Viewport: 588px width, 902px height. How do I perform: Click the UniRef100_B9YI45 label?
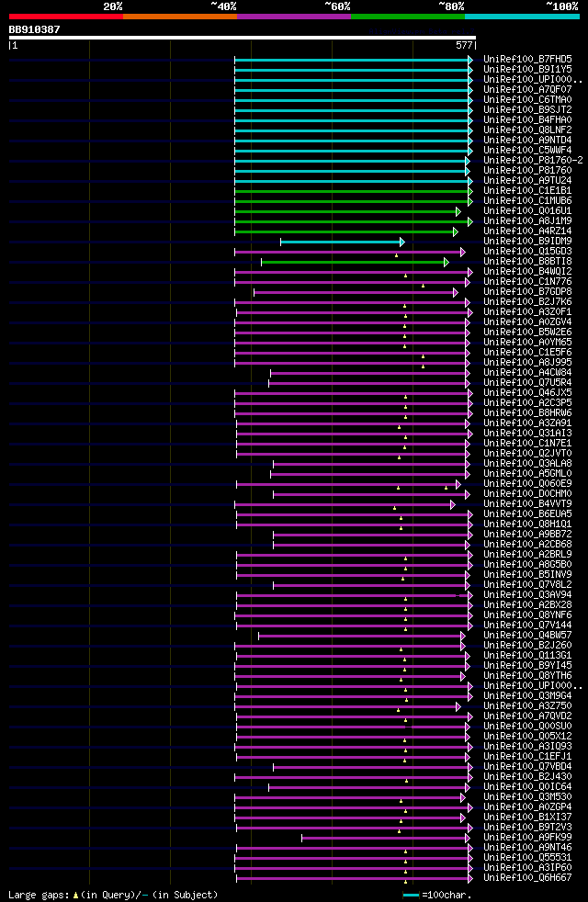click(x=527, y=666)
